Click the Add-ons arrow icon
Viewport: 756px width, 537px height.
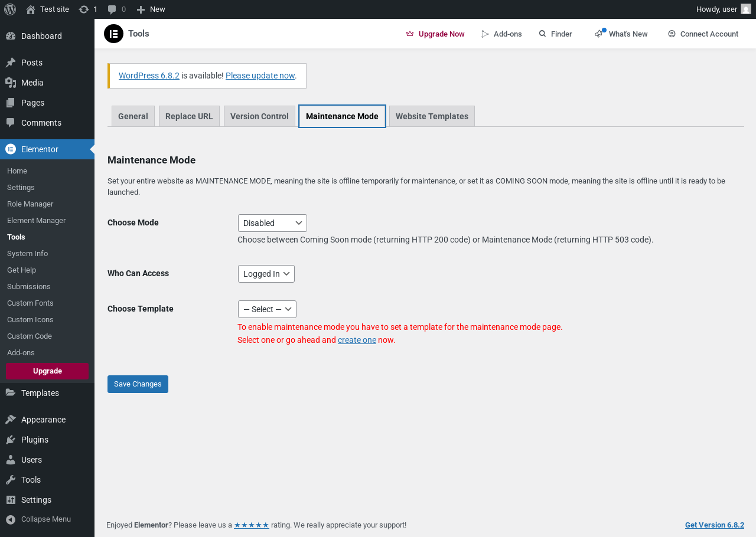[x=485, y=34]
